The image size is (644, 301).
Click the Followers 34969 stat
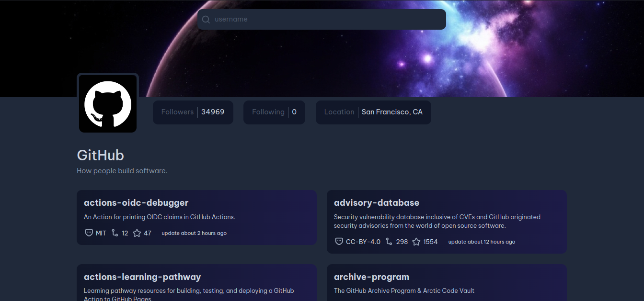(193, 112)
